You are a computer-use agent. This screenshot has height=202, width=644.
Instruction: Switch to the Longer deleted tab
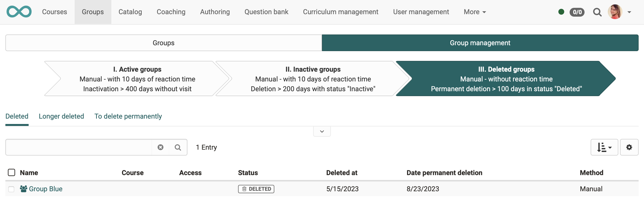click(61, 116)
